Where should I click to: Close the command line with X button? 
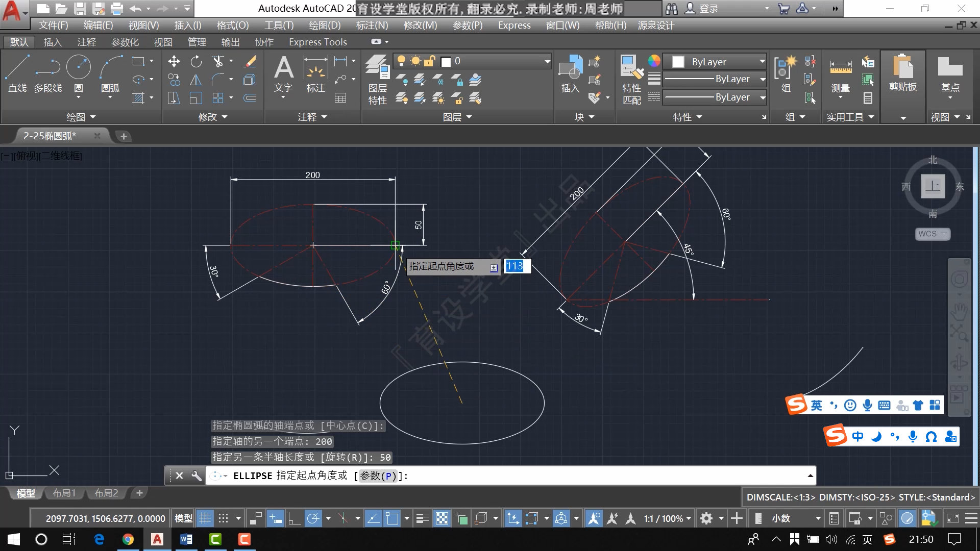pyautogui.click(x=179, y=475)
